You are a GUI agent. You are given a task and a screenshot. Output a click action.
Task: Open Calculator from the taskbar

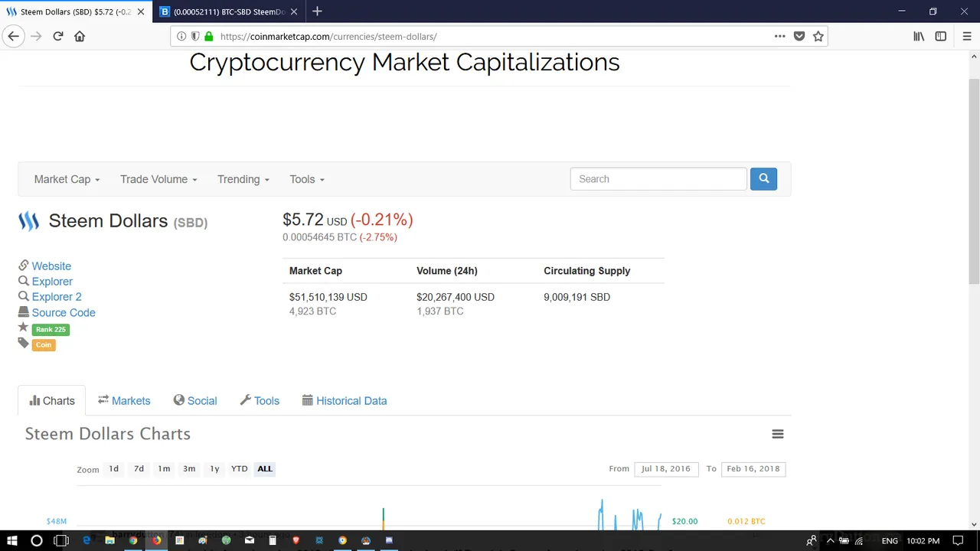coord(273,540)
